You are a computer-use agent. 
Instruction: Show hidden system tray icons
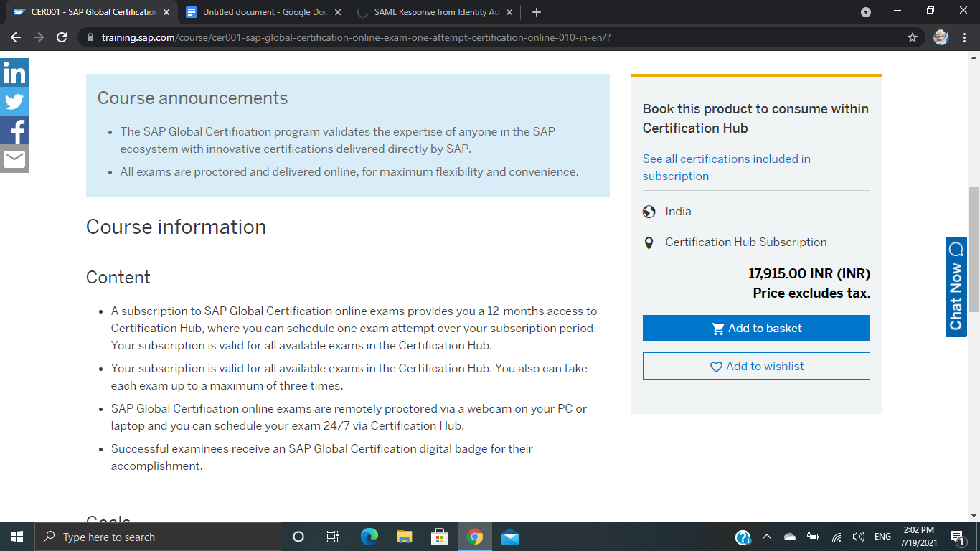[766, 537]
